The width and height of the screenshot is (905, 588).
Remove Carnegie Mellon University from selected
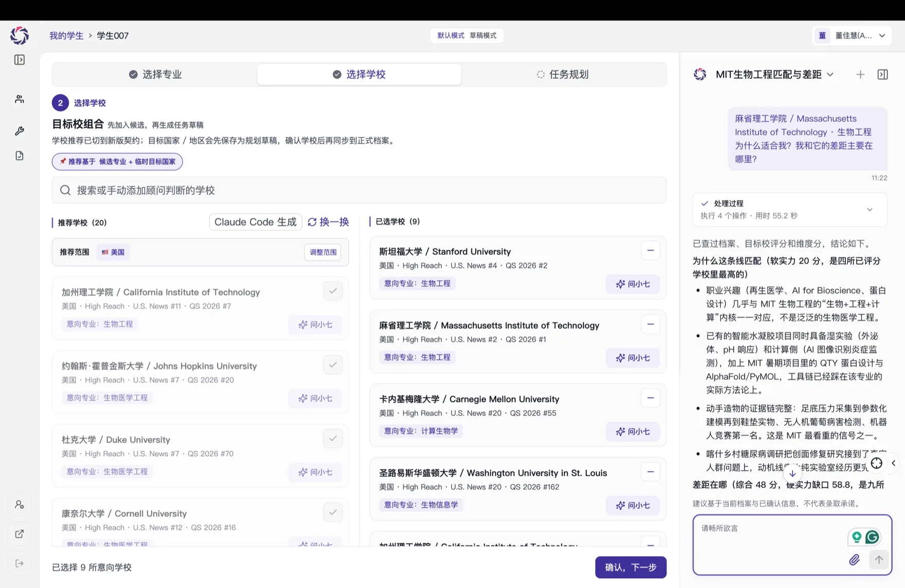pyautogui.click(x=650, y=398)
